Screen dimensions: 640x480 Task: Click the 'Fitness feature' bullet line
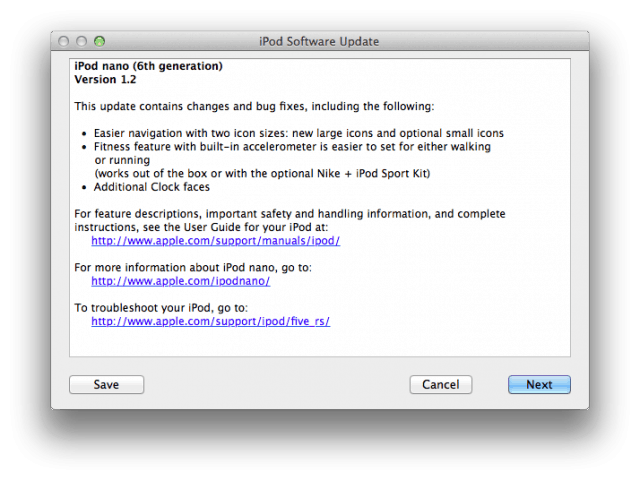[292, 146]
